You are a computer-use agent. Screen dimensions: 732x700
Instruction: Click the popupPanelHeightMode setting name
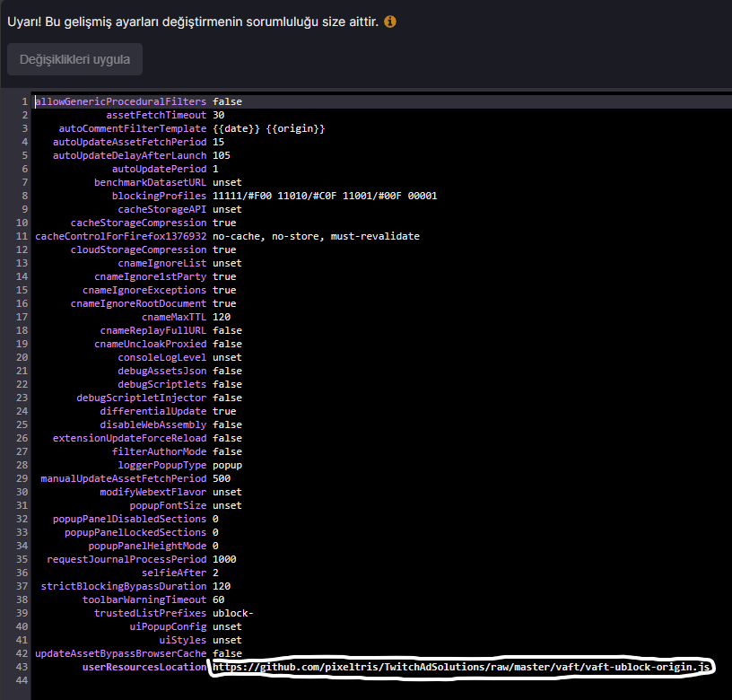tap(147, 546)
